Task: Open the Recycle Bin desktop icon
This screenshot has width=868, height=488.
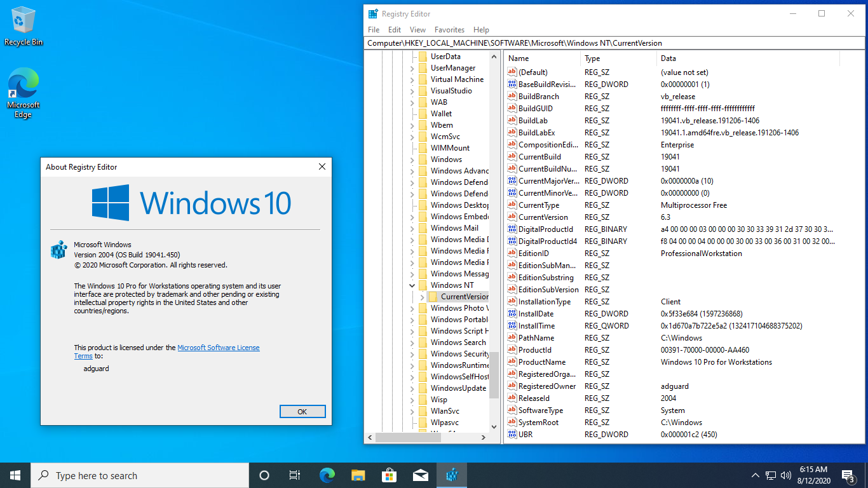Action: [x=24, y=26]
